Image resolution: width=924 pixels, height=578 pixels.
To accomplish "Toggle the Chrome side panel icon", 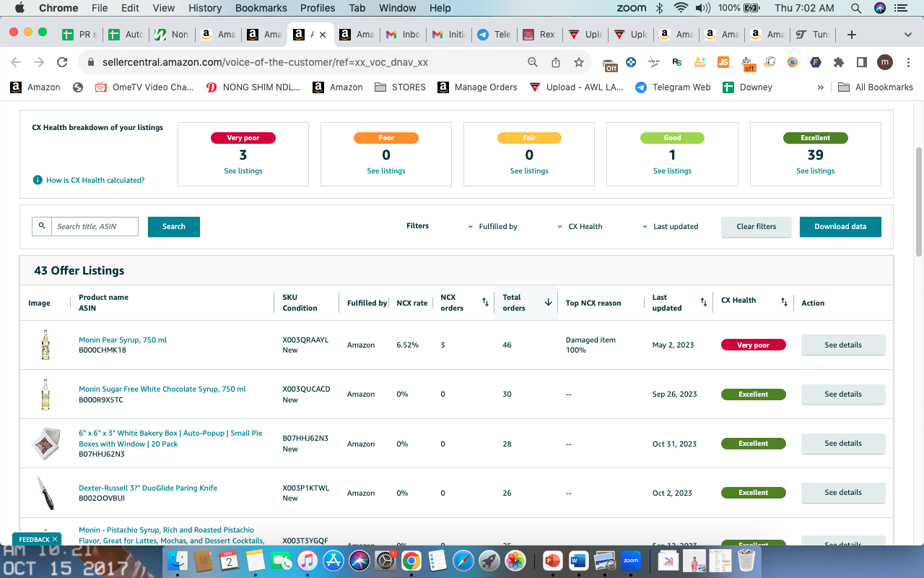I will pos(861,62).
